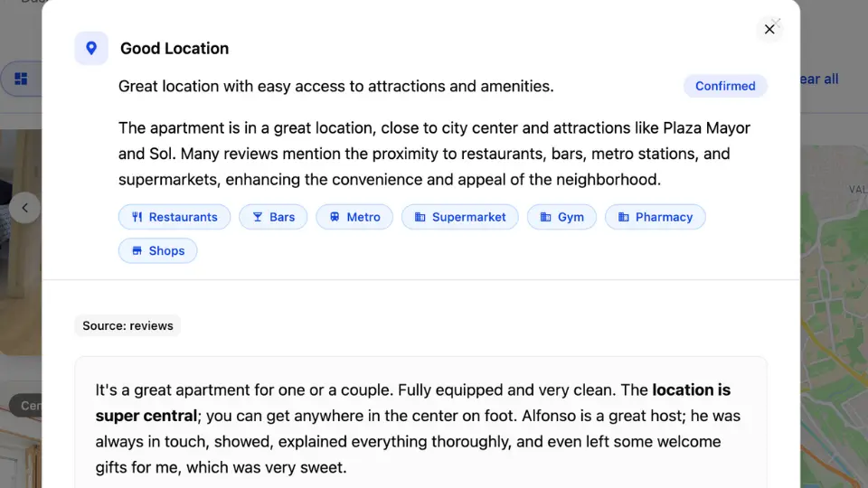Click the building icon in Pharmacy chip
Screen dimensions: 868x488
624,217
